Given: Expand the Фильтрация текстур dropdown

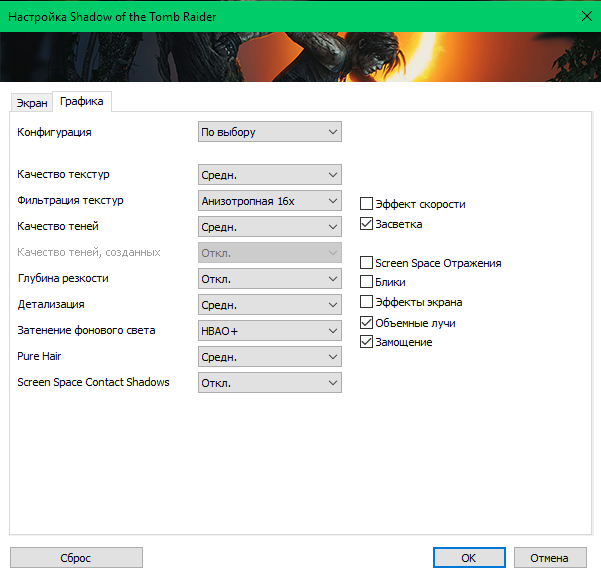Looking at the screenshot, I should (x=269, y=201).
